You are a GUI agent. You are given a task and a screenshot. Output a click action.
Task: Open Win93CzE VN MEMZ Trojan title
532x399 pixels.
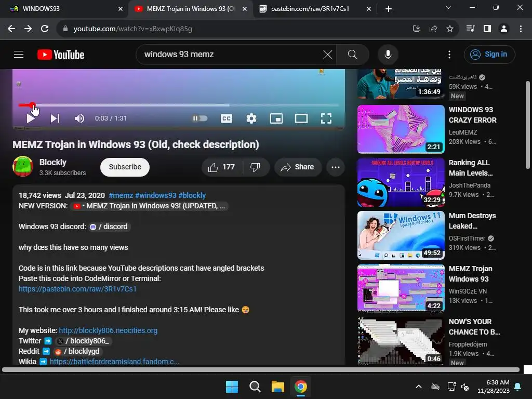coord(470,274)
